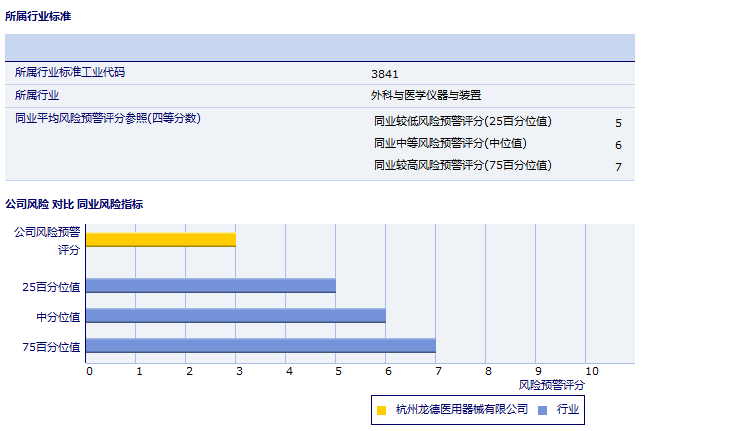Click the yellow legend swatch for 杭州龙德医用器械有限公司

coord(381,410)
